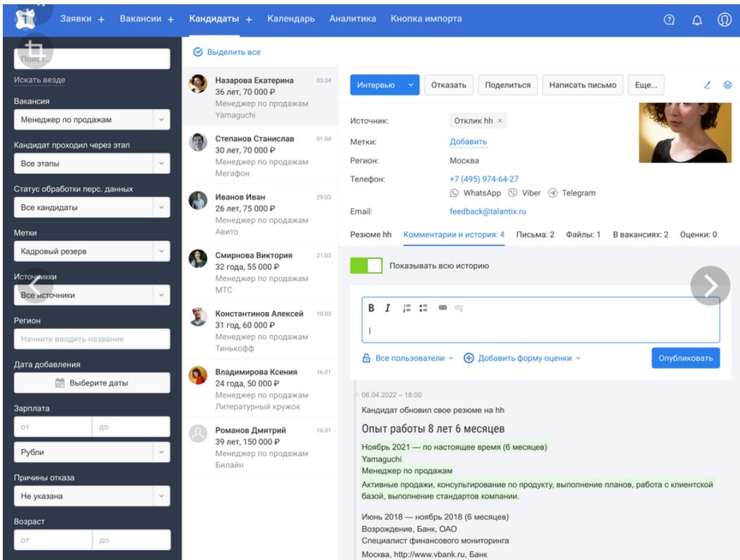This screenshot has height=560, width=740.
Task: Insert numbered list in comment editor
Action: point(407,309)
